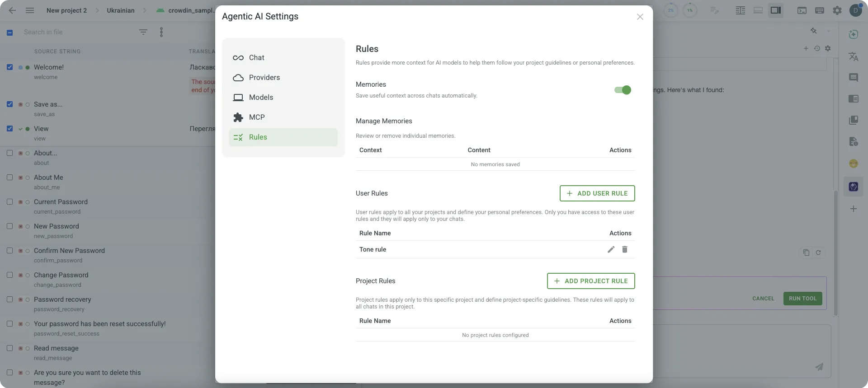Disable the Memories toggle switch
The height and width of the screenshot is (388, 868).
coord(623,90)
